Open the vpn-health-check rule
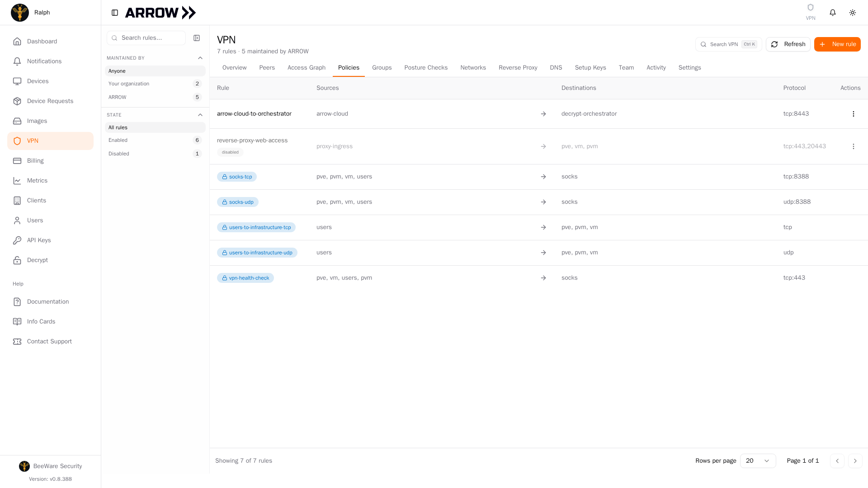This screenshot has width=868, height=488. coord(245,278)
